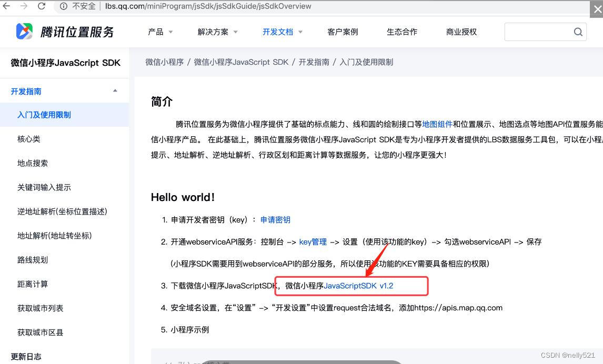Open the key管理 link
The image size is (603, 364).
[x=313, y=242]
